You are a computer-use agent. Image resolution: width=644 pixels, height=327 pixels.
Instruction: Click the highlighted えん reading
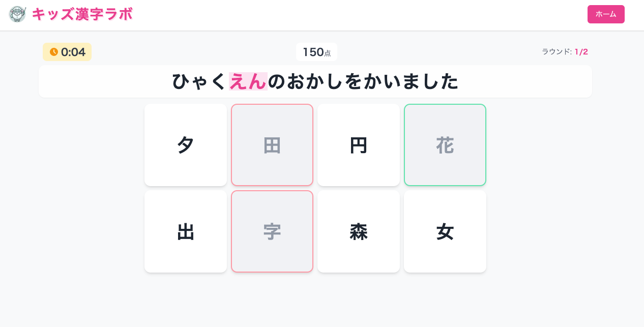pyautogui.click(x=248, y=81)
